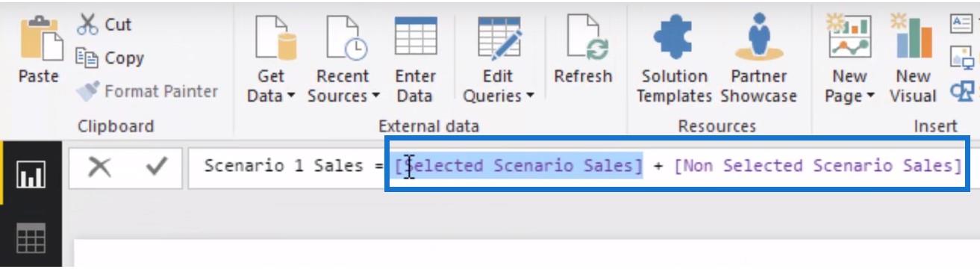The image size is (980, 269).
Task: Click the Text box icon in the Insert group
Action: click(x=961, y=23)
